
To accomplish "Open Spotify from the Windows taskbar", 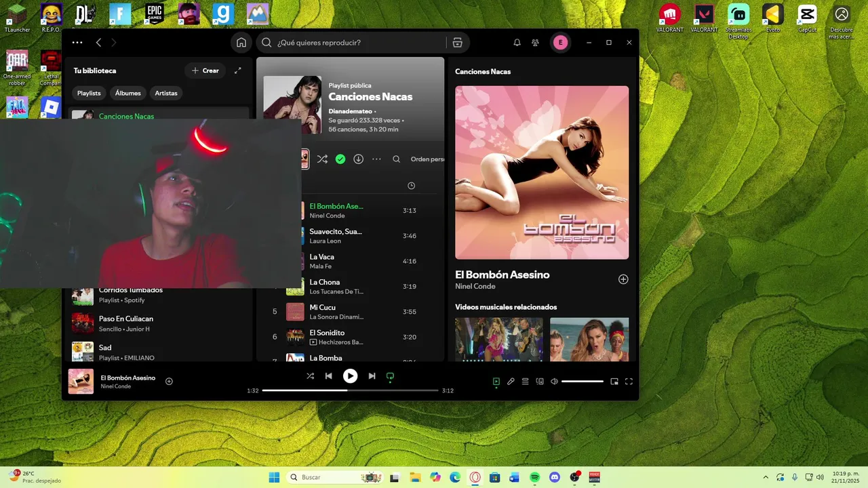I will point(534,477).
